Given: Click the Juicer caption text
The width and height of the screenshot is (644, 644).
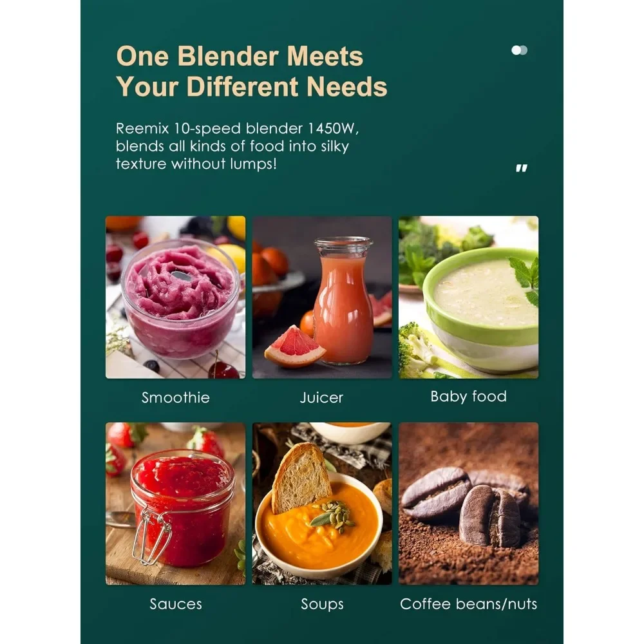Looking at the screenshot, I should click(321, 397).
